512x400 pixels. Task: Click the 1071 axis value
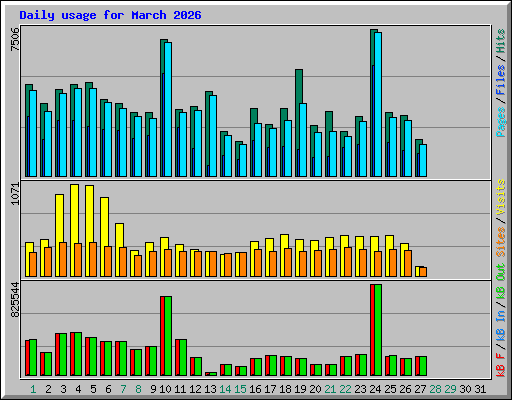click(x=15, y=194)
